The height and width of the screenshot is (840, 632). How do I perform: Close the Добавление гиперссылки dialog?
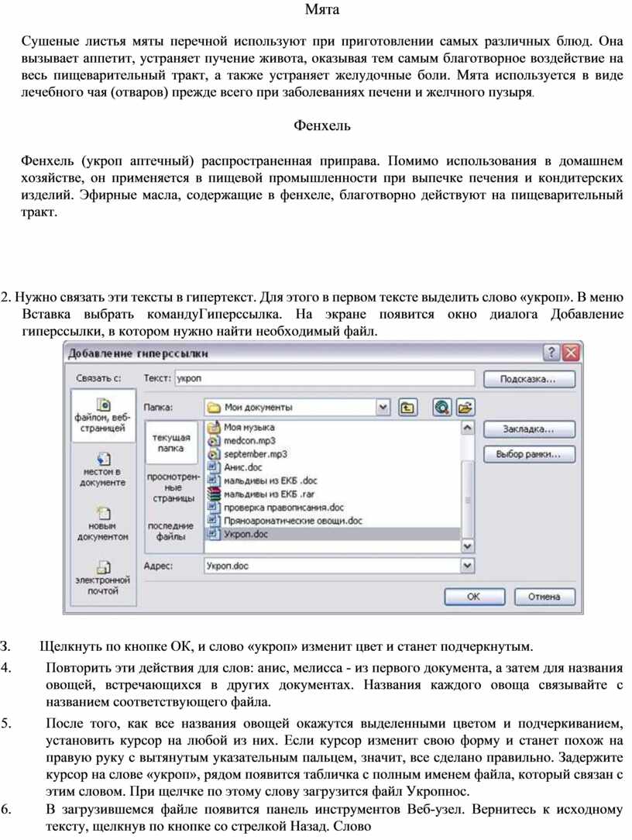[572, 353]
